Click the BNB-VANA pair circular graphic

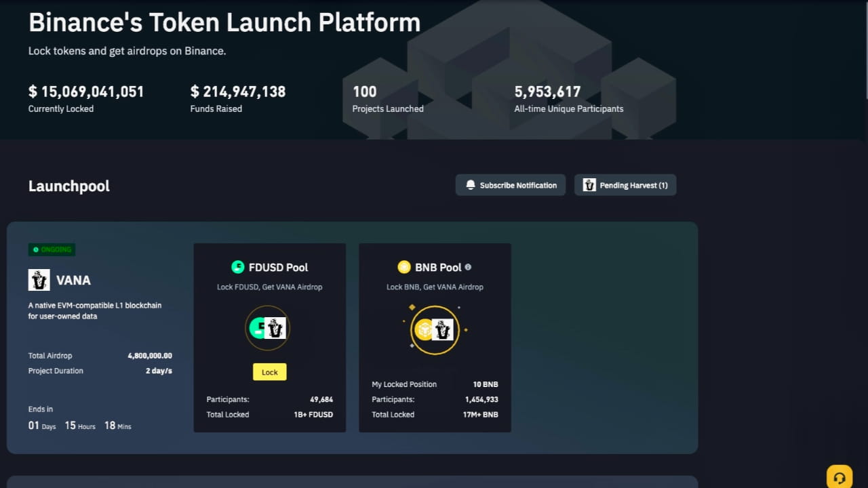[435, 330]
